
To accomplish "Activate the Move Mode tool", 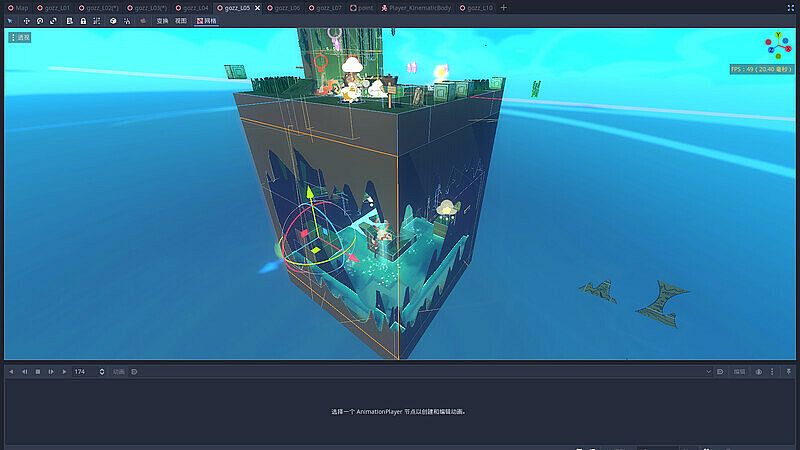I will tap(26, 20).
